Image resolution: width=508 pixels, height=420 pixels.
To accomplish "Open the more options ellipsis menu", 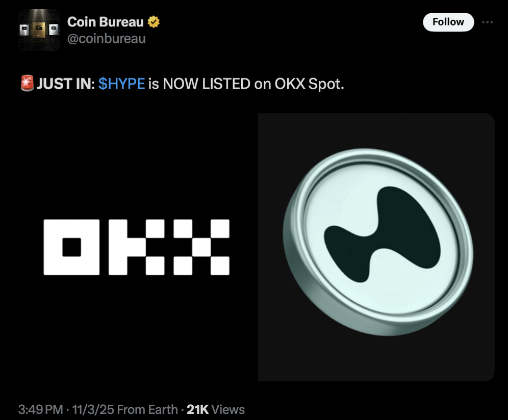I will click(488, 22).
